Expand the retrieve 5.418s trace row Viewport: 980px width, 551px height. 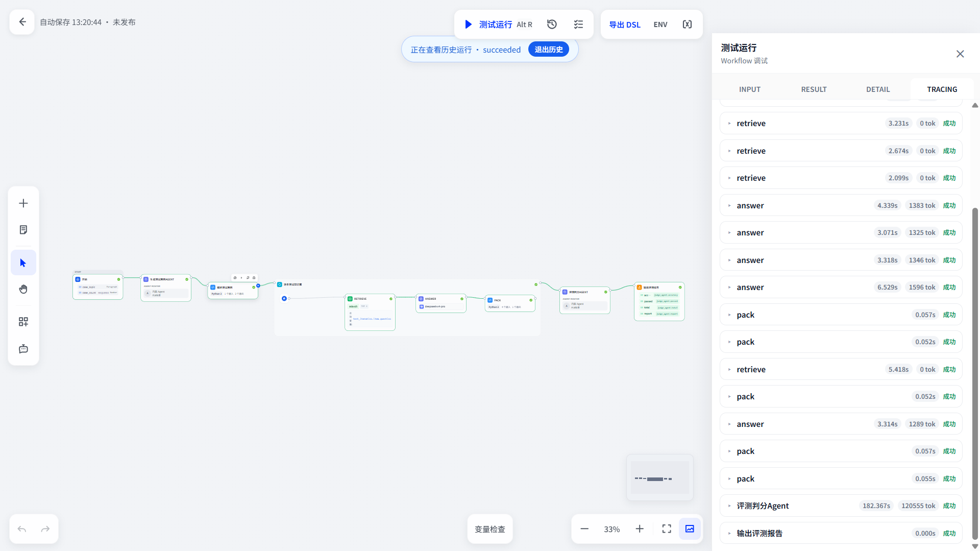pos(841,369)
